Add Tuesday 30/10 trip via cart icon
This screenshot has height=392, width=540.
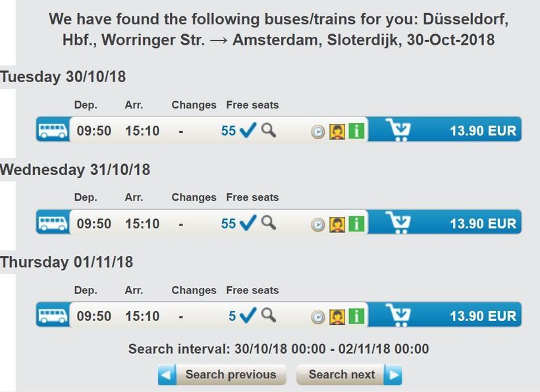pyautogui.click(x=398, y=130)
